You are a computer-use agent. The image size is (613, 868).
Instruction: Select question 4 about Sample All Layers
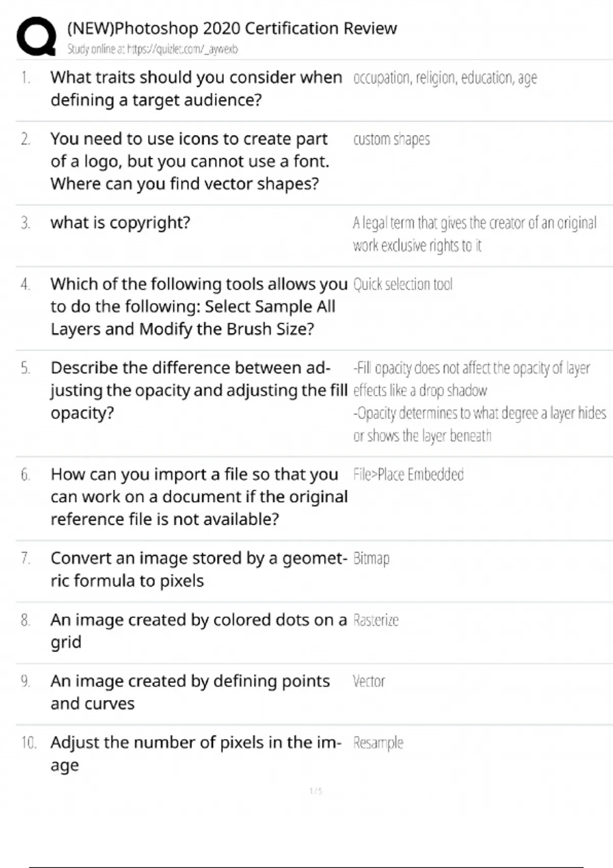(x=198, y=306)
